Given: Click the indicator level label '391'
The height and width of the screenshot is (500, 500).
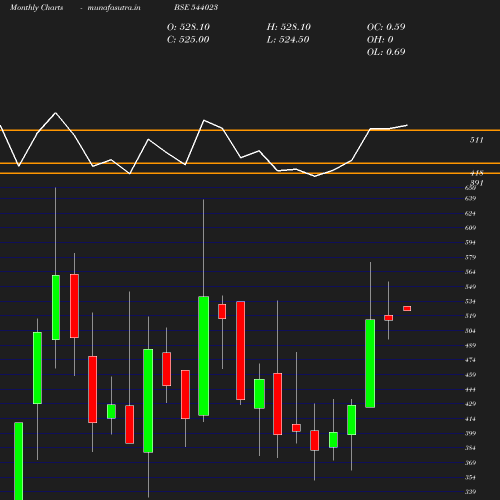Looking at the screenshot, I should 477,183.
